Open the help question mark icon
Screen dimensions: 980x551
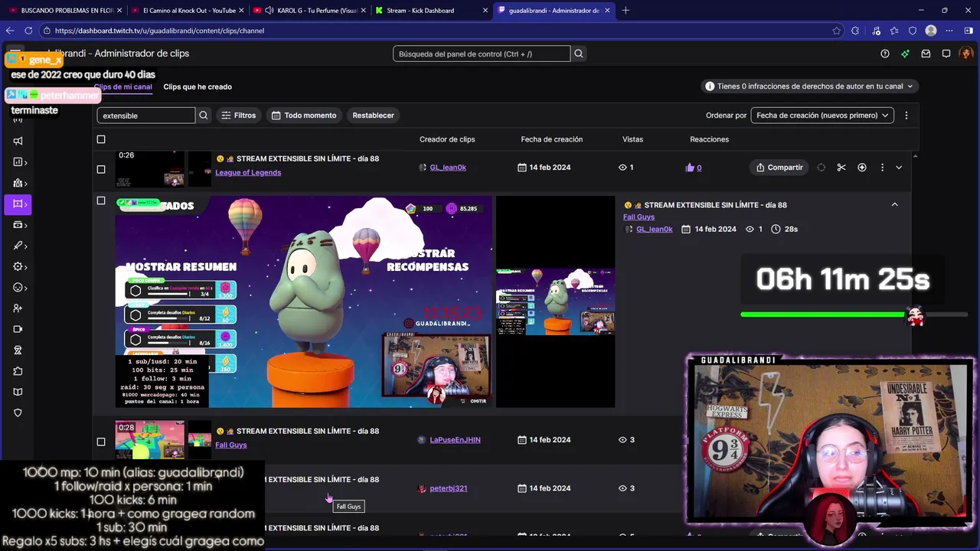point(885,54)
